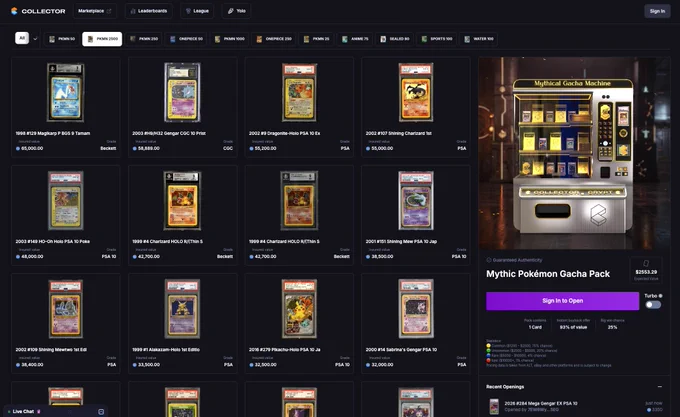This screenshot has height=417, width=680.
Task: Click the $2553.29 expected value text
Action: pos(646,272)
